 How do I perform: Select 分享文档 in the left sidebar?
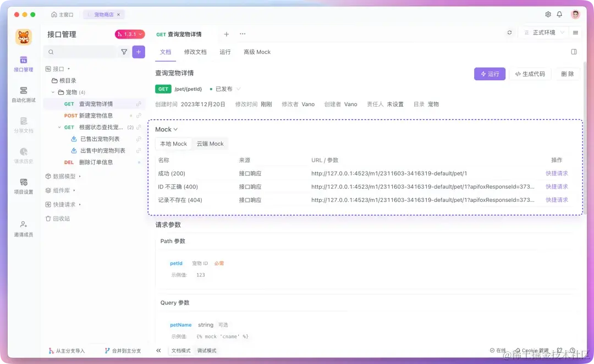(23, 125)
